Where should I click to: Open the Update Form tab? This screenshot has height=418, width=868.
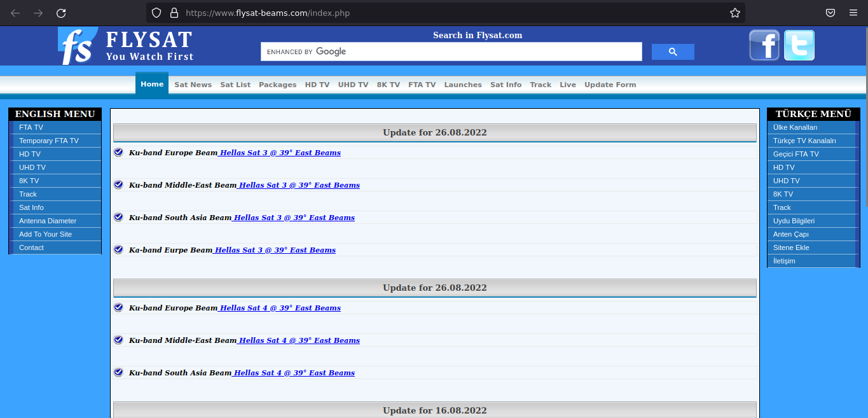tap(610, 85)
